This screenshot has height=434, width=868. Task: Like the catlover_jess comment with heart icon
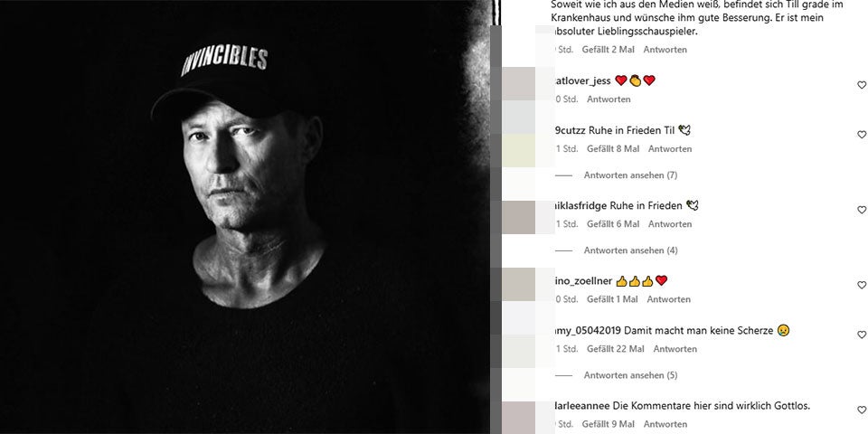click(862, 85)
